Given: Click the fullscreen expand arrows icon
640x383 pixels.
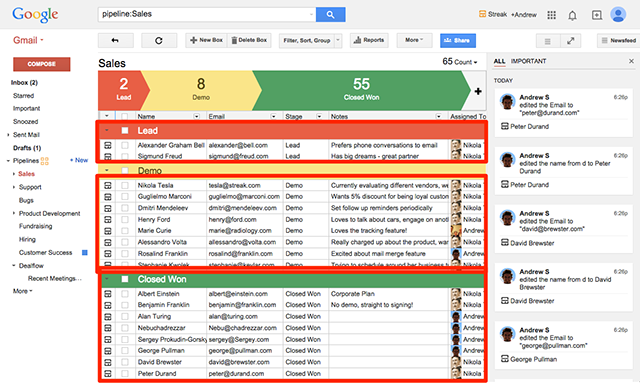Looking at the screenshot, I should 570,41.
